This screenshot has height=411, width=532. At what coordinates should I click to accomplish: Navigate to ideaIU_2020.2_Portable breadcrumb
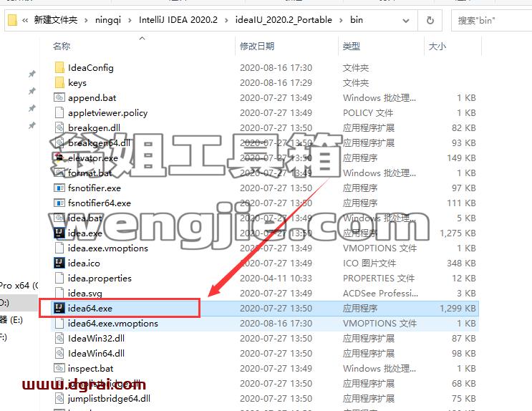284,19
